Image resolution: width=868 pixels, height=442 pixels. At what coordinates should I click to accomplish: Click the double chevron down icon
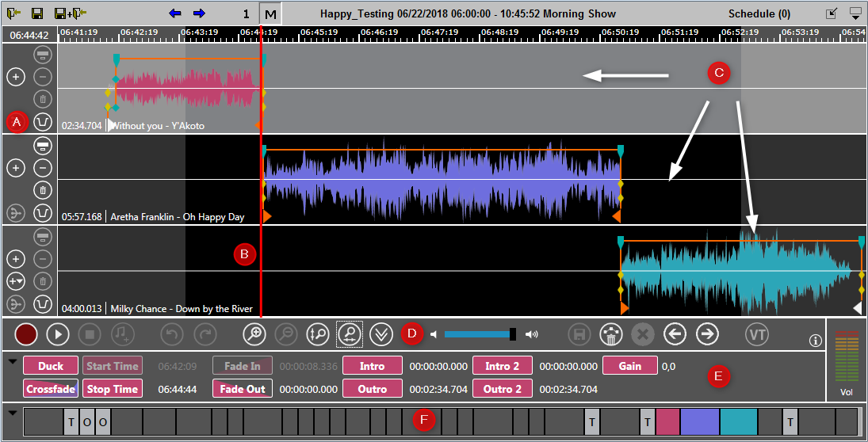(x=381, y=334)
